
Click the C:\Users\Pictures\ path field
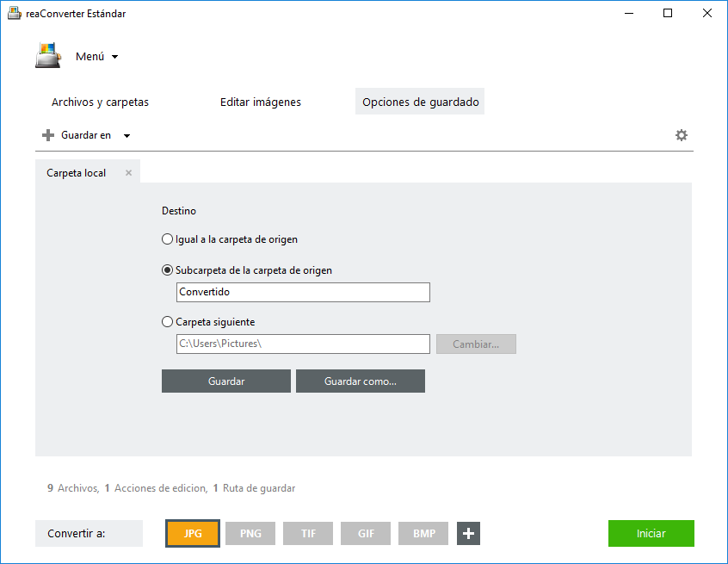[303, 344]
